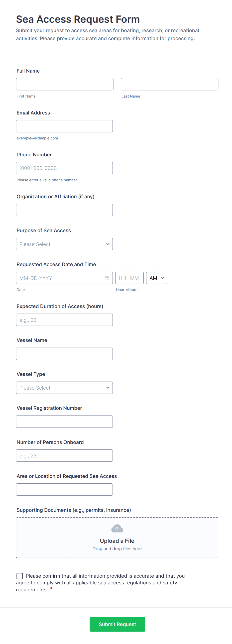Click the Number of Persons Onboard input
232x644 pixels.
click(x=64, y=455)
